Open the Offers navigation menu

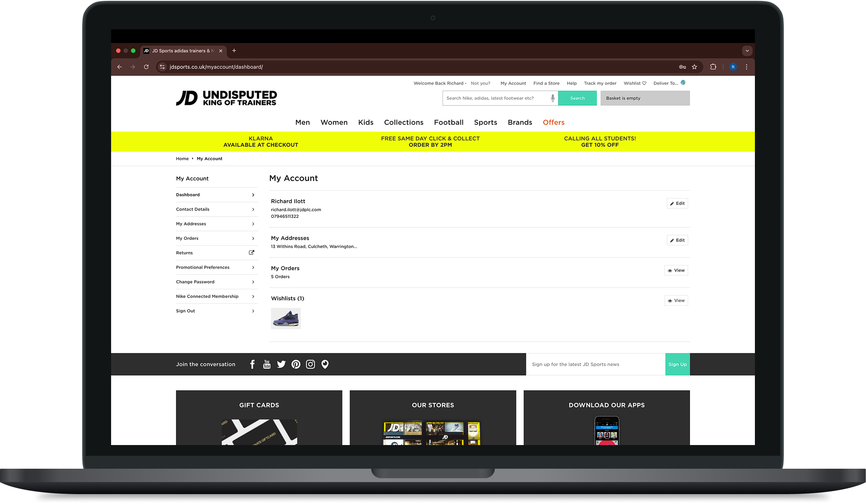tap(553, 123)
